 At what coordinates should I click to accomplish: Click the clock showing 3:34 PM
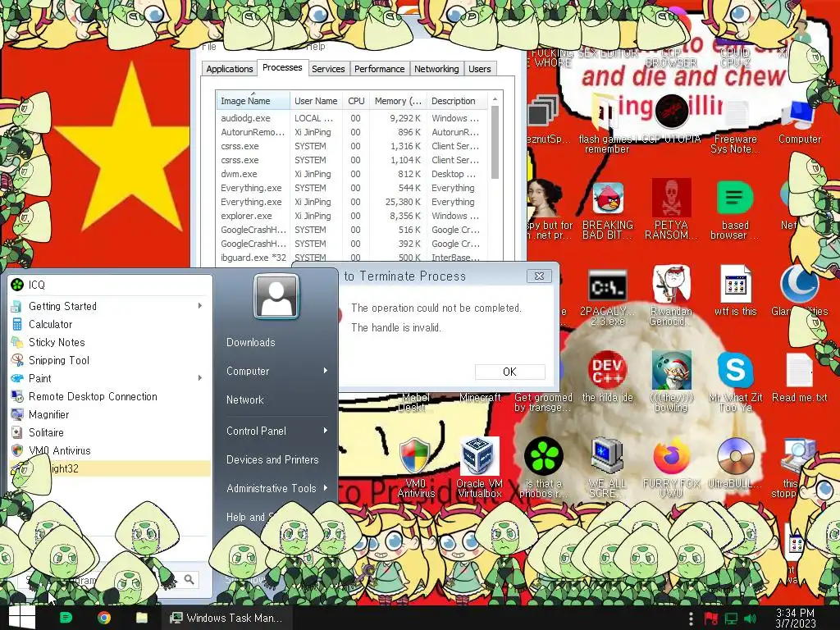pyautogui.click(x=796, y=619)
